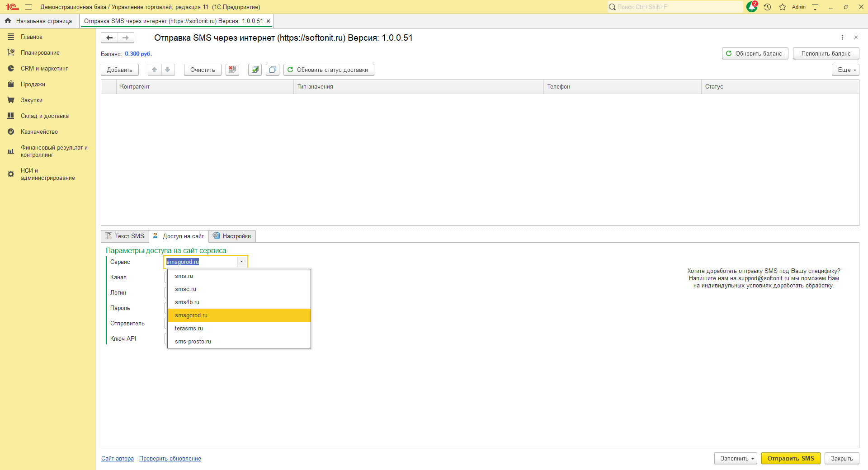Open the Настройки tab
This screenshot has height=470, width=868.
(232, 236)
